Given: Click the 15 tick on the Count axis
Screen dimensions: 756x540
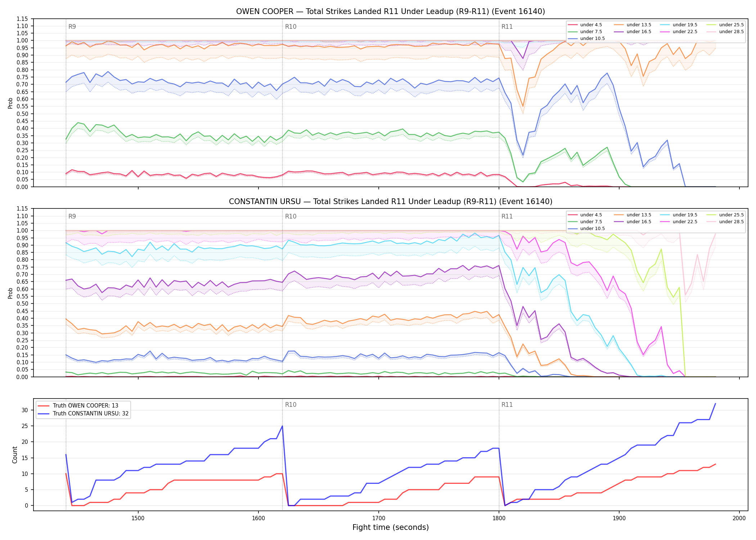Looking at the screenshot, I should click(25, 458).
